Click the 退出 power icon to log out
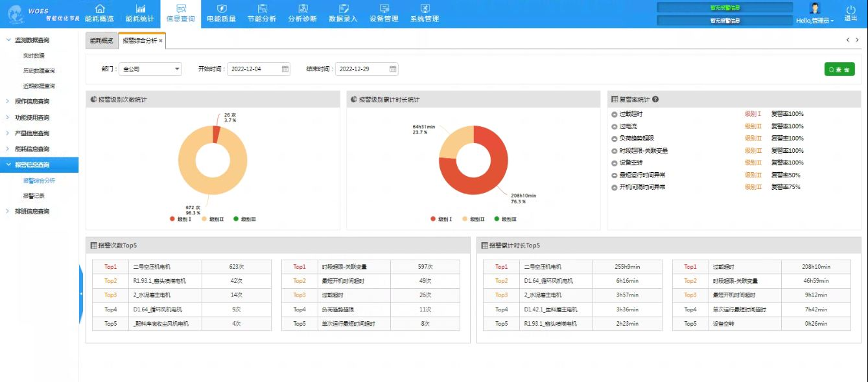Screen dimensions: 868x382 850,10
